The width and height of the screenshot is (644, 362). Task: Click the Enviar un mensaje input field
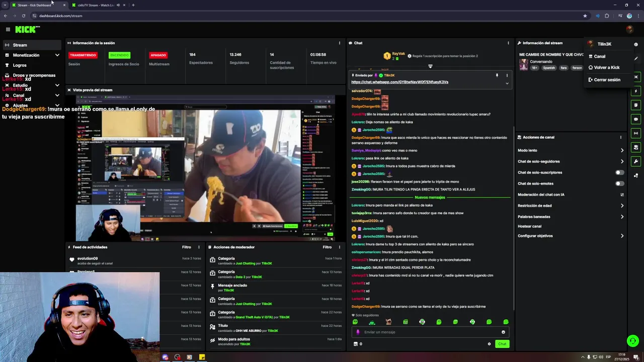[x=430, y=332]
